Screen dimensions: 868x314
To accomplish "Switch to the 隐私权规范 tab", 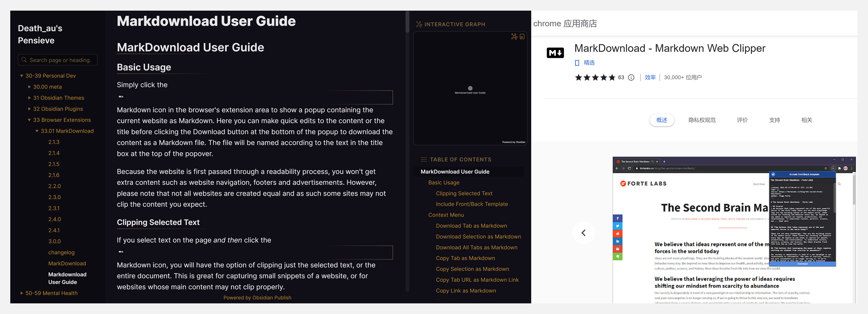I will click(702, 120).
